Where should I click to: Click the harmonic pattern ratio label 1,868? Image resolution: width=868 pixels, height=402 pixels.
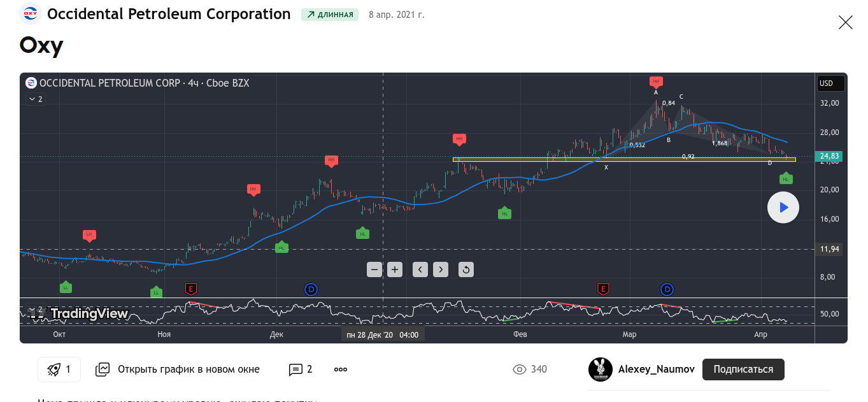coord(720,143)
